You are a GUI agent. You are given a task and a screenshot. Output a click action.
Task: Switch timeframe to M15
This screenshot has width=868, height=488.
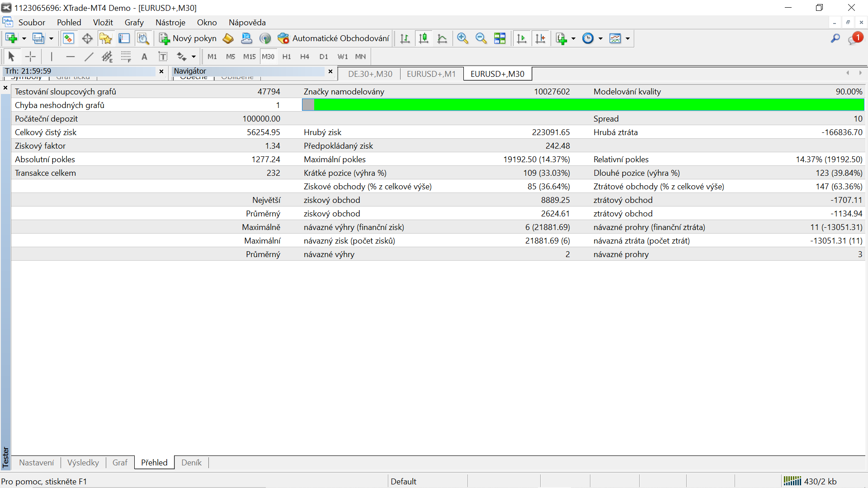coord(249,56)
